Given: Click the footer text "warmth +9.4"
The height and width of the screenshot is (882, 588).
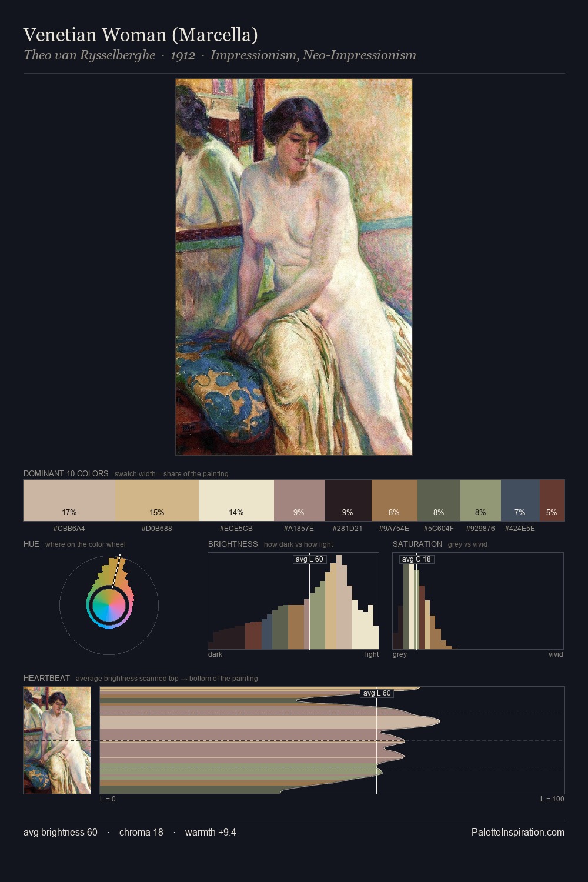Looking at the screenshot, I should click(211, 833).
